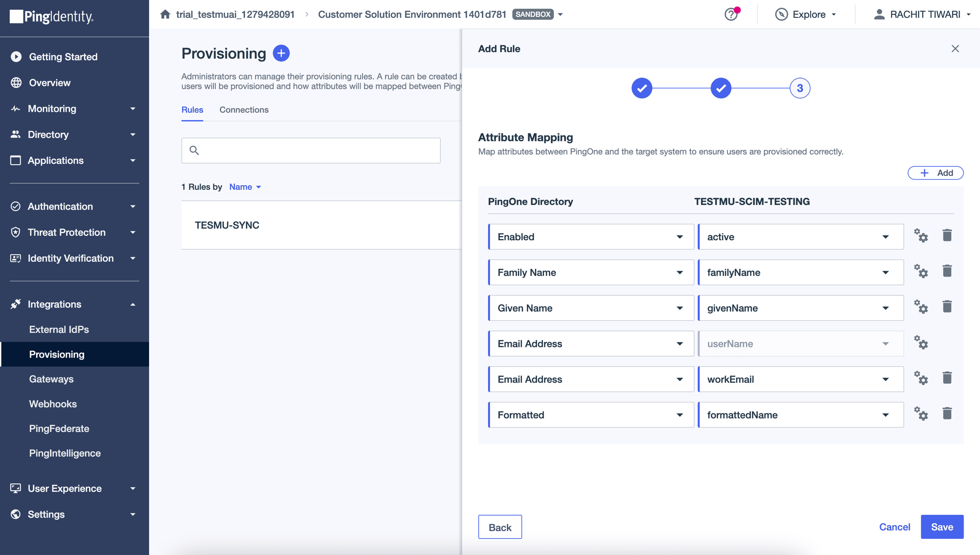Screen dimensions: 980x555
Task: Delete the workEmail mapping row
Action: (x=947, y=378)
